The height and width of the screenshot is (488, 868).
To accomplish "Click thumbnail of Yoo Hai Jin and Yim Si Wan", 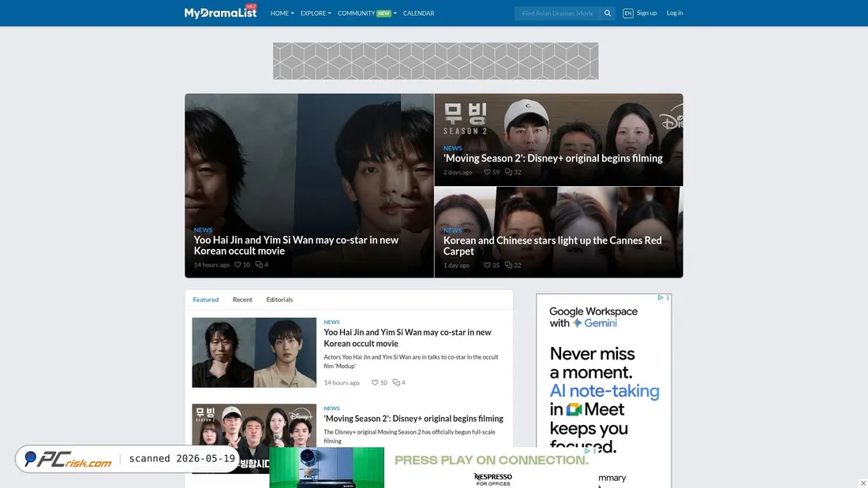I will (x=254, y=352).
